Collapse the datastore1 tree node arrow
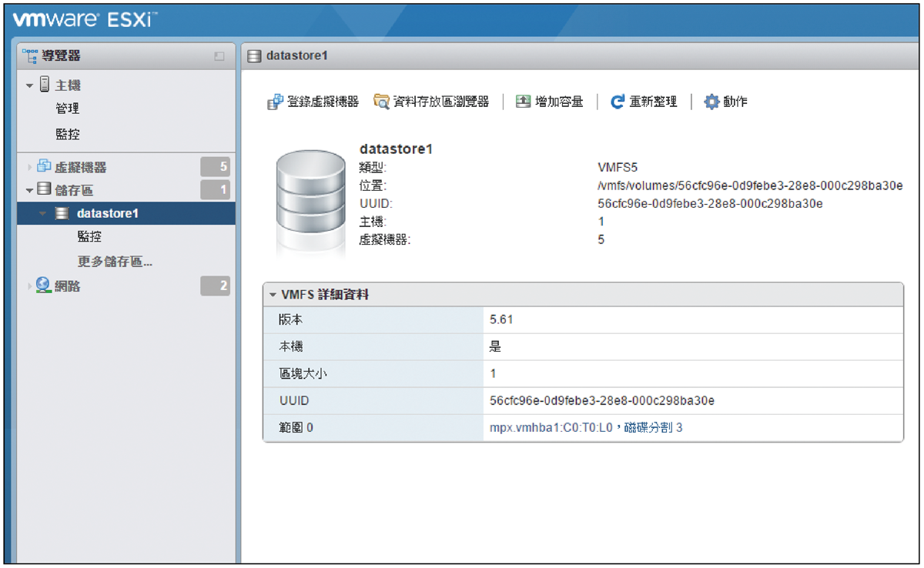 click(43, 214)
